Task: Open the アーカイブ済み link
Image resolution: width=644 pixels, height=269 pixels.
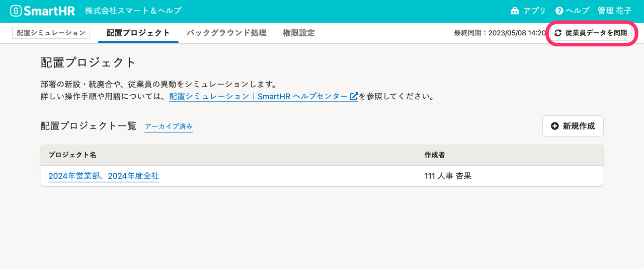Action: click(x=169, y=127)
